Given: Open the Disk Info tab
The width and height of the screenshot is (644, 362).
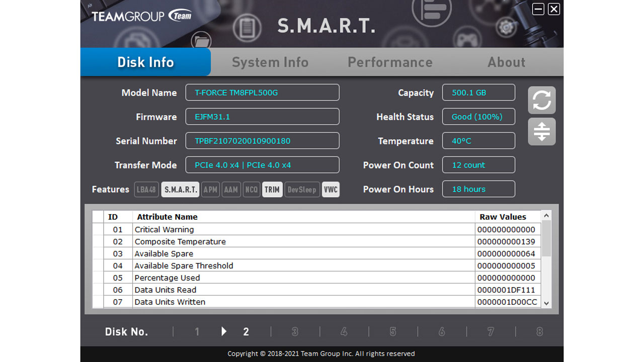Looking at the screenshot, I should tap(145, 62).
